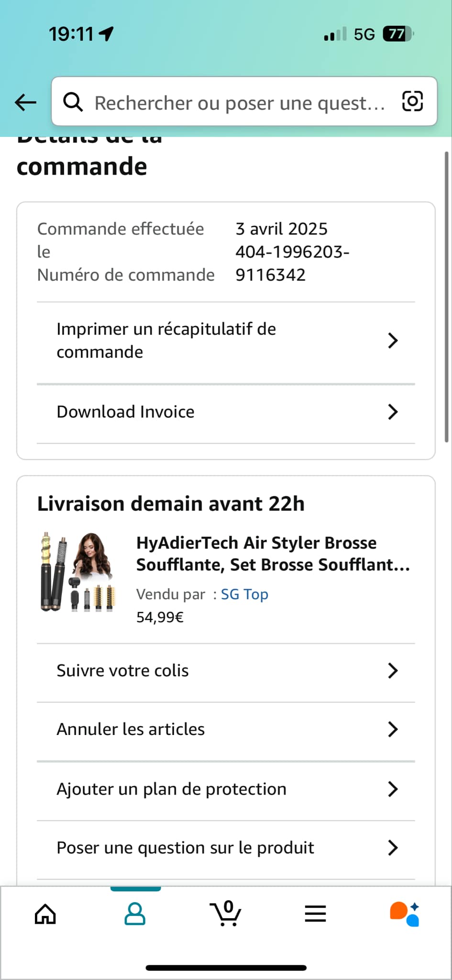452x980 pixels.
Task: Open the camera lens scan icon
Action: pos(412,101)
